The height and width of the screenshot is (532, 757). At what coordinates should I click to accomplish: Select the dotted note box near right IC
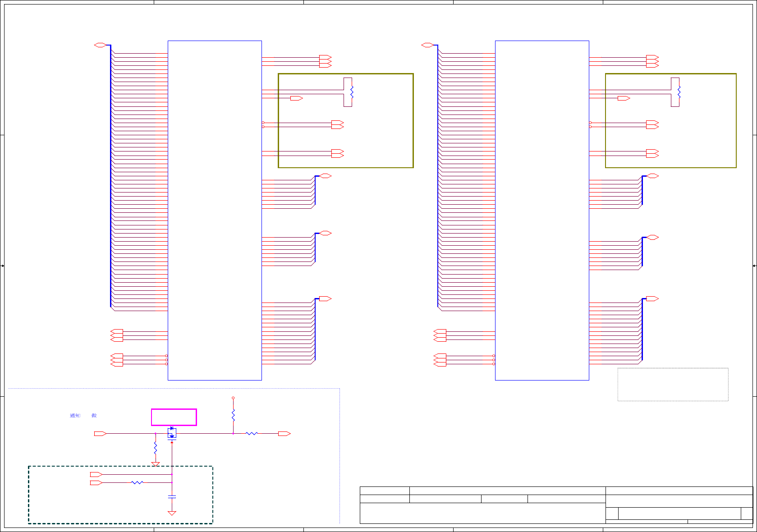click(x=673, y=385)
